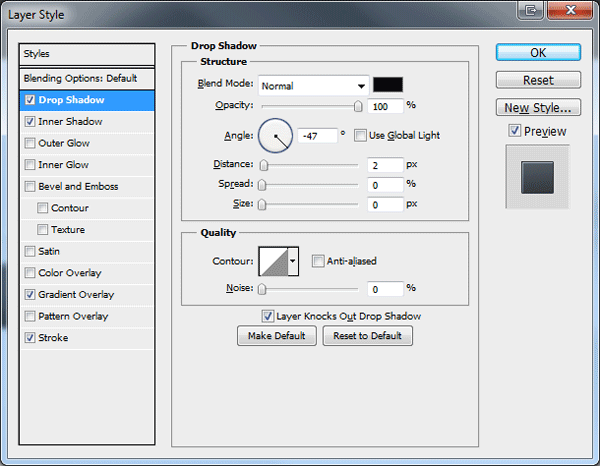Click the style preview thumbnail
This screenshot has width=600, height=466.
tap(537, 177)
